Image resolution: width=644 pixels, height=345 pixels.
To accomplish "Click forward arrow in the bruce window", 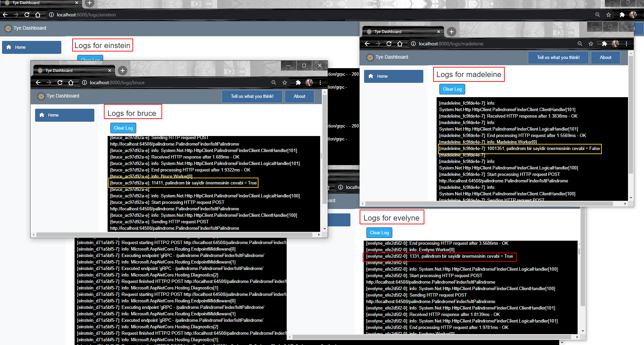I will pos(49,82).
